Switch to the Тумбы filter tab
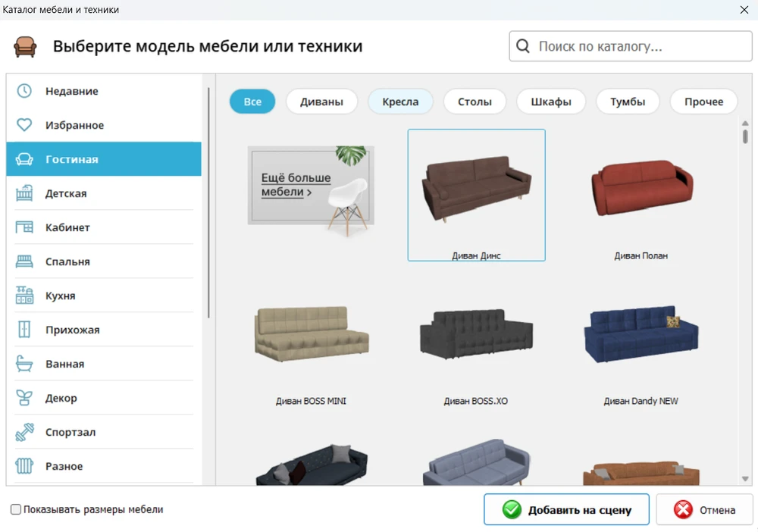 (x=628, y=101)
